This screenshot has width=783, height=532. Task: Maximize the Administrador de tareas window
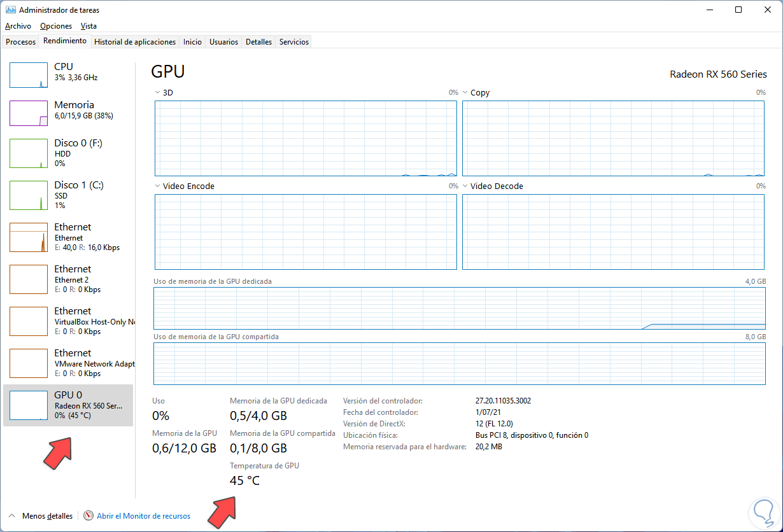pyautogui.click(x=738, y=10)
